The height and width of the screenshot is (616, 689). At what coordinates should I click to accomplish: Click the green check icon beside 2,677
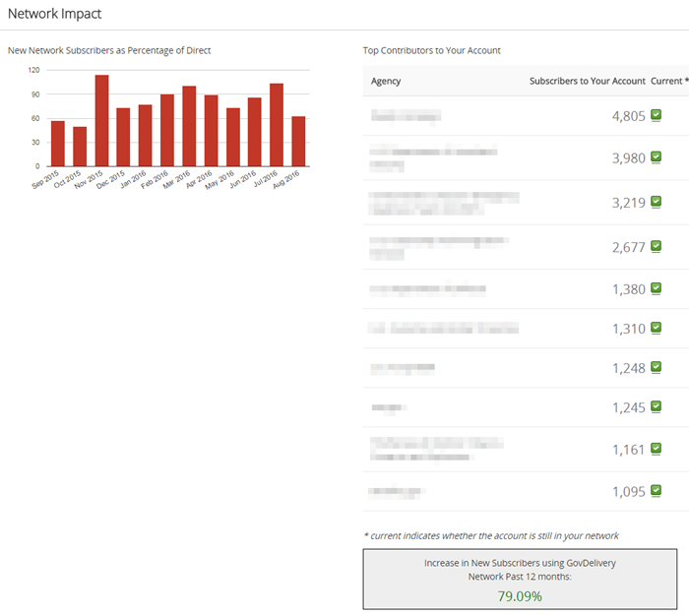pos(656,246)
